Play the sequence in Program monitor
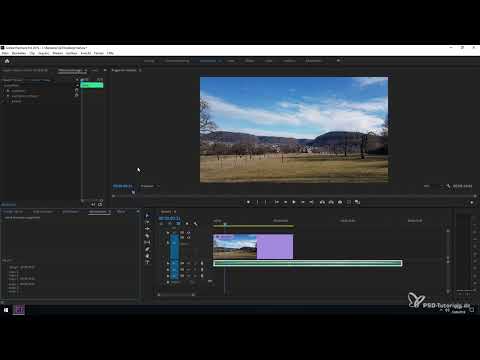 point(294,202)
